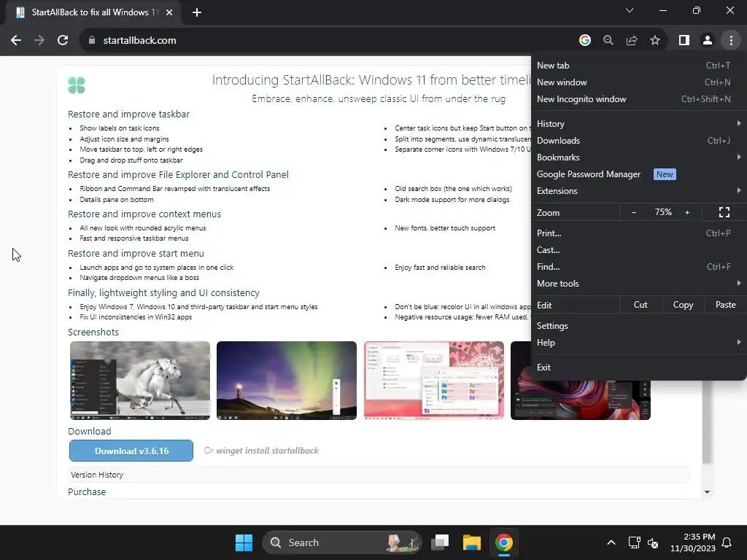
Task: Close the StartAllBack tab
Action: point(169,12)
